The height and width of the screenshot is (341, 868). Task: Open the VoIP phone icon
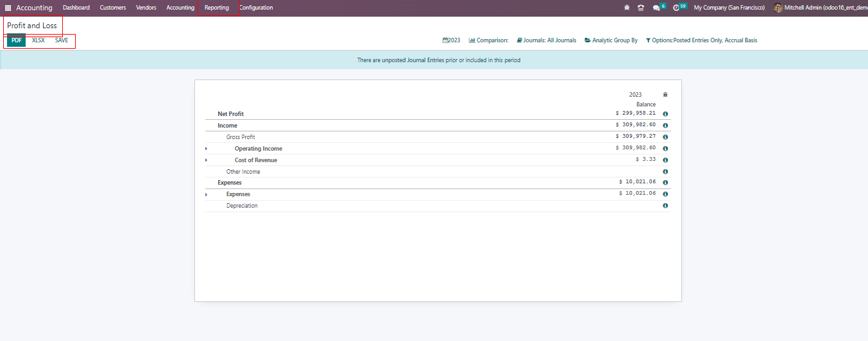point(640,8)
